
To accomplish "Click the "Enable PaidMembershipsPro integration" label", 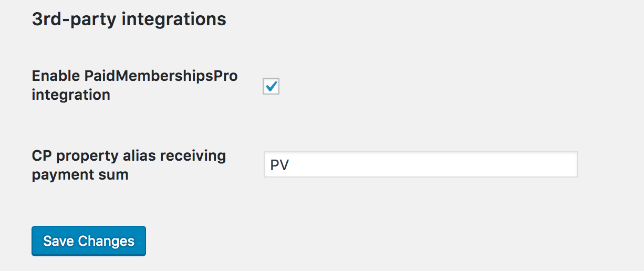I will click(134, 85).
